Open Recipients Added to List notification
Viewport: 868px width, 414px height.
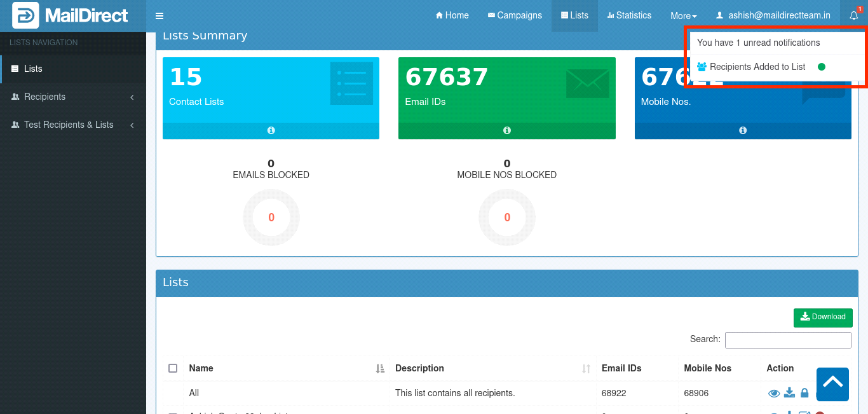click(x=757, y=67)
